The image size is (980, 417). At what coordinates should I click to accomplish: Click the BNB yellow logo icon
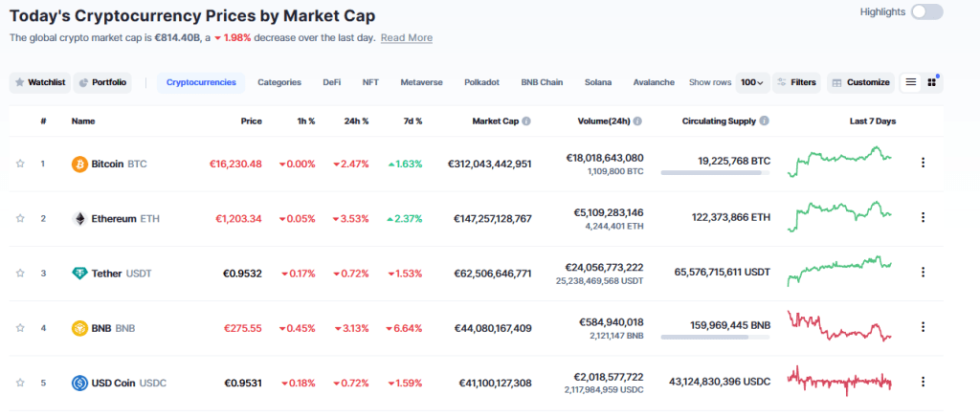(80, 328)
